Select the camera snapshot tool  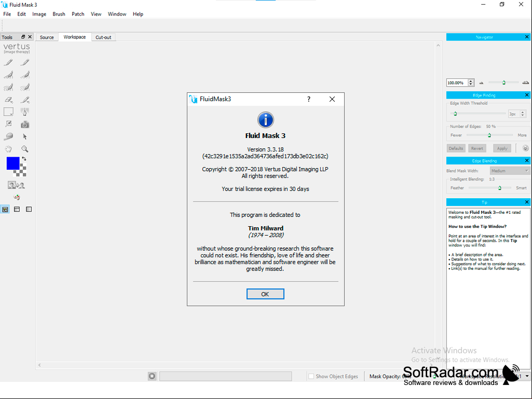click(25, 125)
